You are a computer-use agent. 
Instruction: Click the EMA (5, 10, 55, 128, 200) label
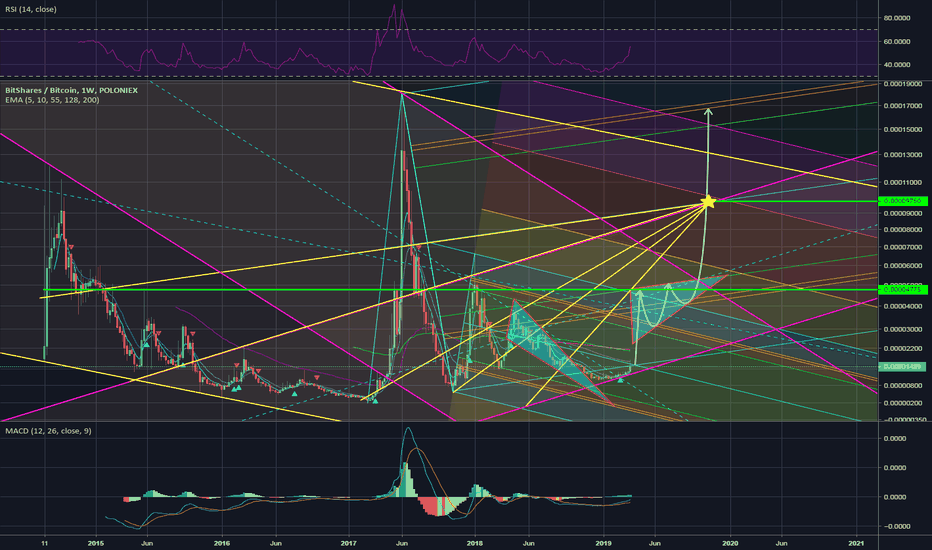[52, 100]
